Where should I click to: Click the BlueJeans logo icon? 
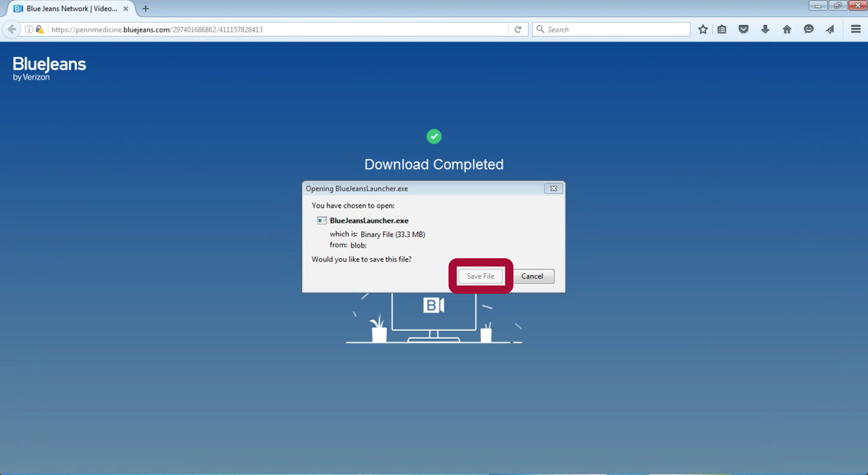(x=50, y=68)
